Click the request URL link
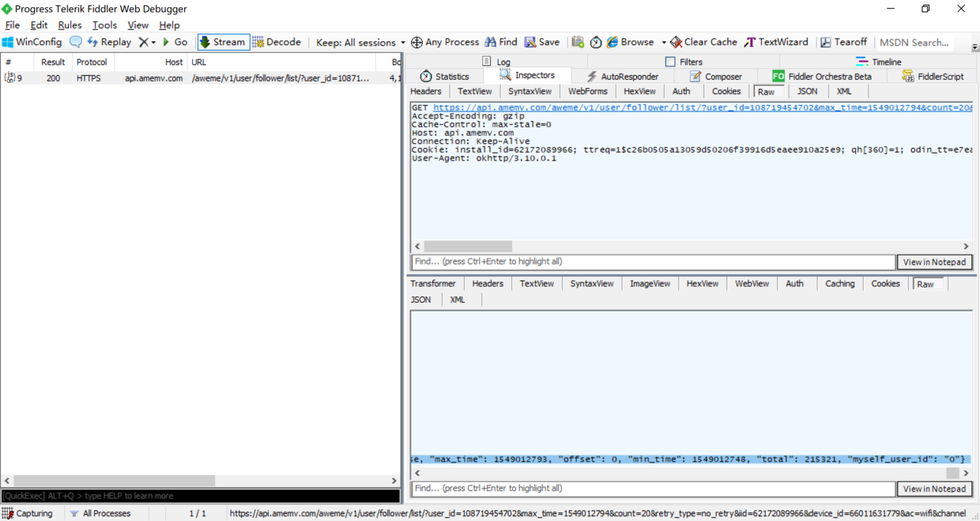The image size is (980, 521). point(703,108)
